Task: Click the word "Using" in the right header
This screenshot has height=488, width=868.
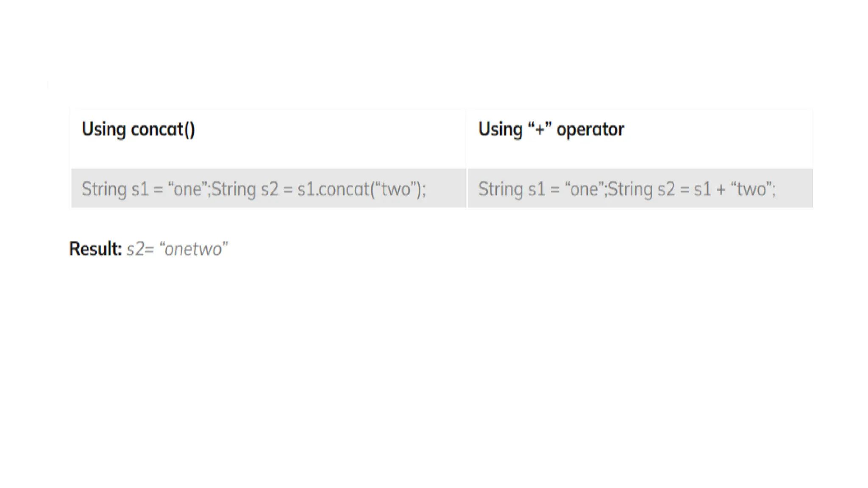Action: pyautogui.click(x=501, y=130)
